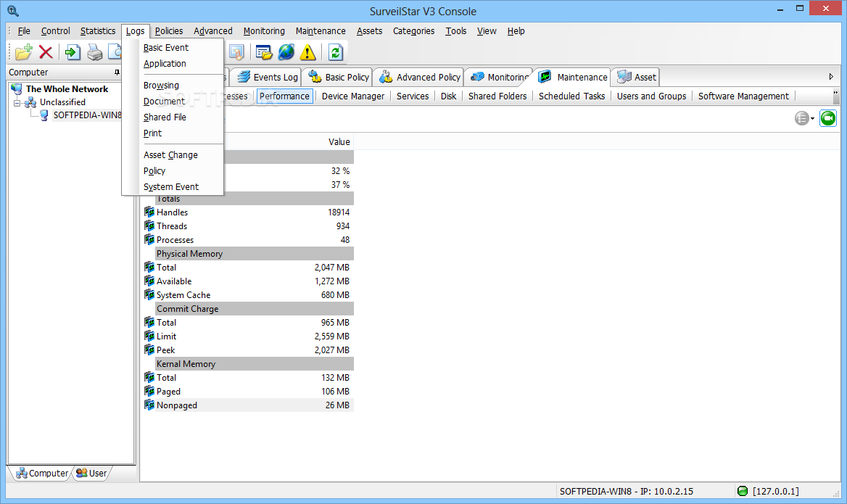The height and width of the screenshot is (504, 847).
Task: Click the green refresh page icon
Action: (336, 52)
